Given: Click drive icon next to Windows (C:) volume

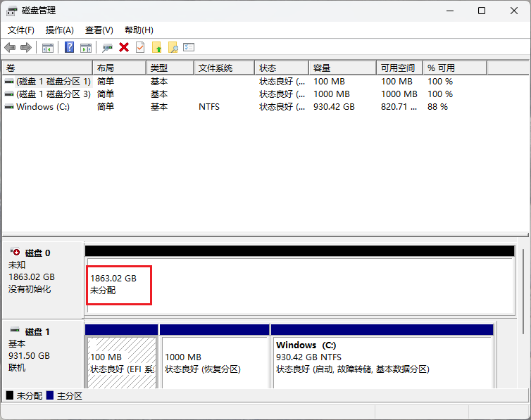Looking at the screenshot, I should pos(9,107).
